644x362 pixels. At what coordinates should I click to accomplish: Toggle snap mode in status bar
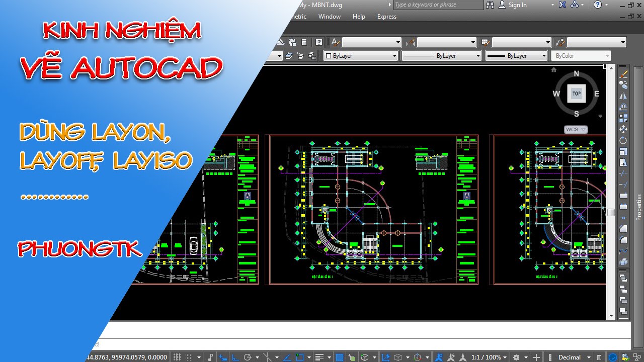pyautogui.click(x=189, y=357)
